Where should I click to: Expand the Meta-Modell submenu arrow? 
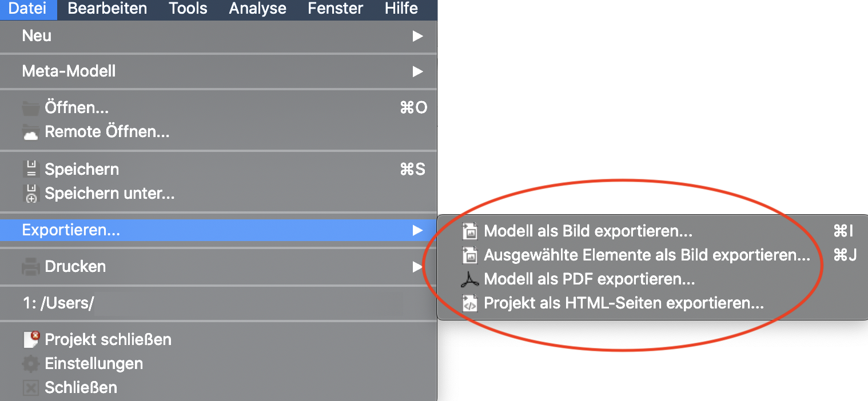click(418, 71)
